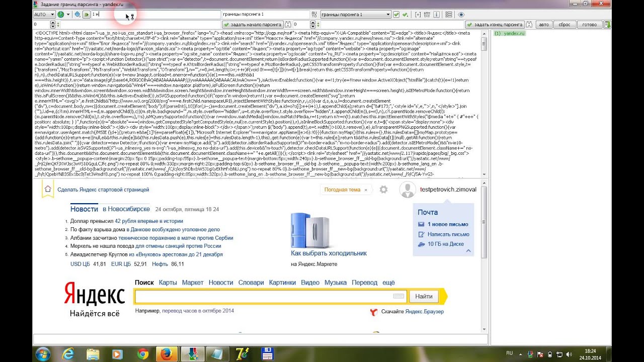Click 'USD ЦБ' exchange rate link

coord(80,264)
